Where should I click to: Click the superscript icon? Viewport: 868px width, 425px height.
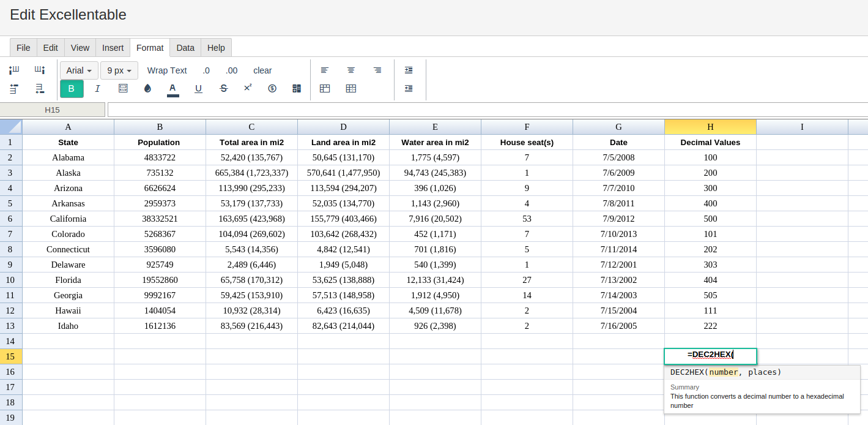(x=248, y=88)
